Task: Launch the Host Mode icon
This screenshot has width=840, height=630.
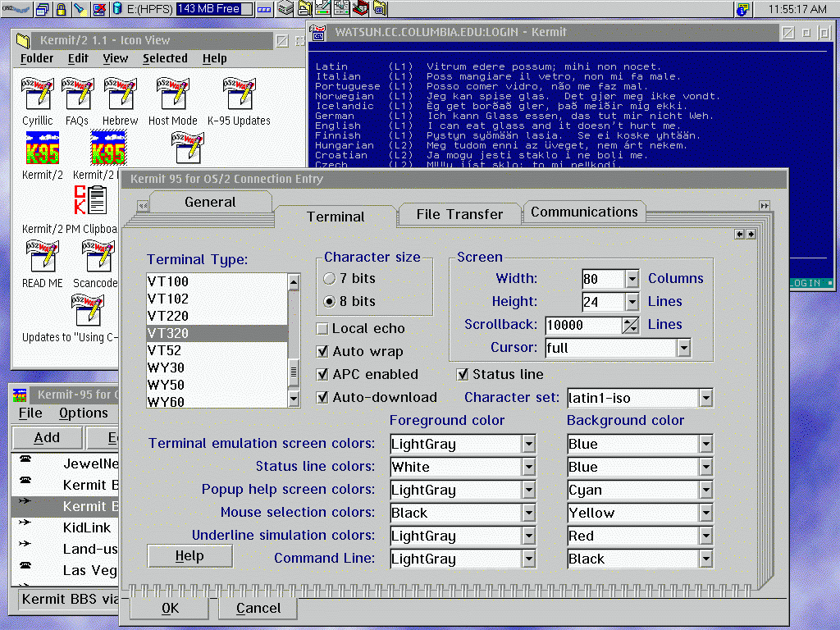Action: (x=172, y=94)
